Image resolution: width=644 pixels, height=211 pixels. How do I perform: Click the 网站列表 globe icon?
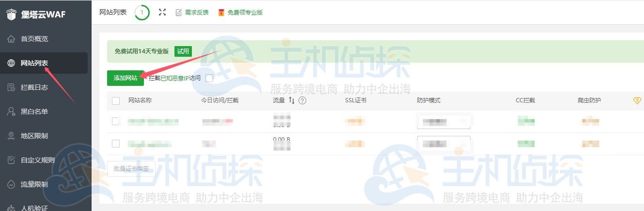[11, 63]
